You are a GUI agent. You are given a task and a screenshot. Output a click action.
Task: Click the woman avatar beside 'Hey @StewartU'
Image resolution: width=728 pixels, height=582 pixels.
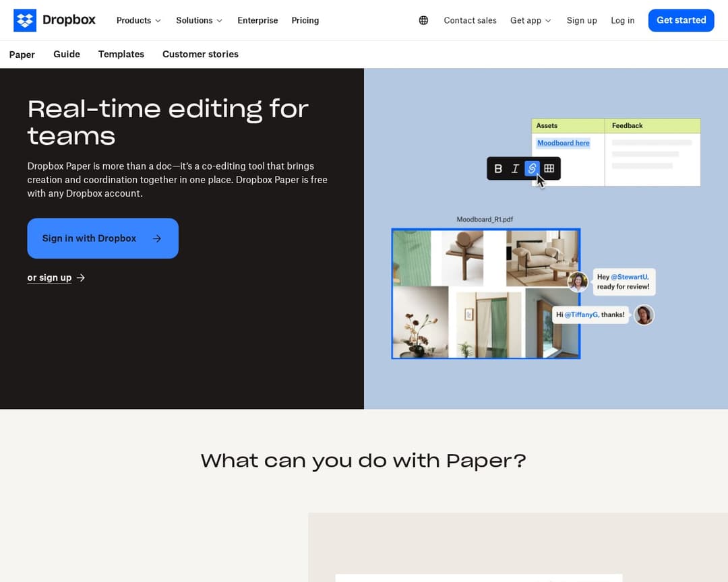pos(578,282)
